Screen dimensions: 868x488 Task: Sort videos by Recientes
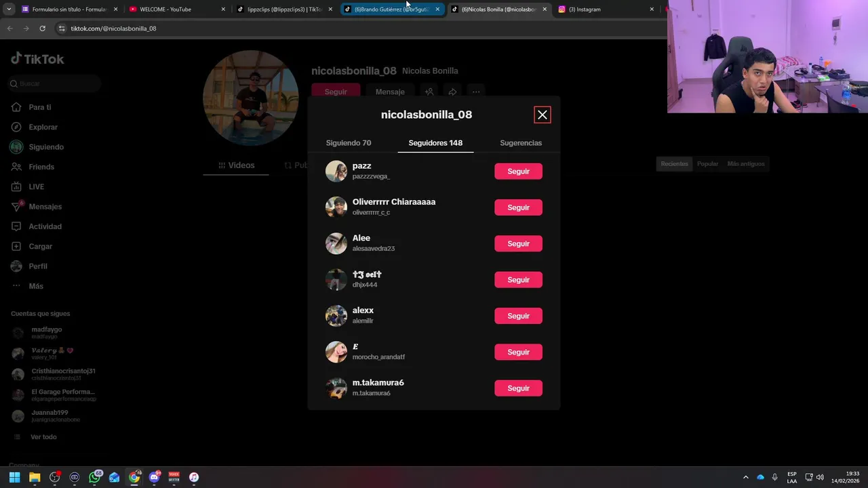click(675, 164)
